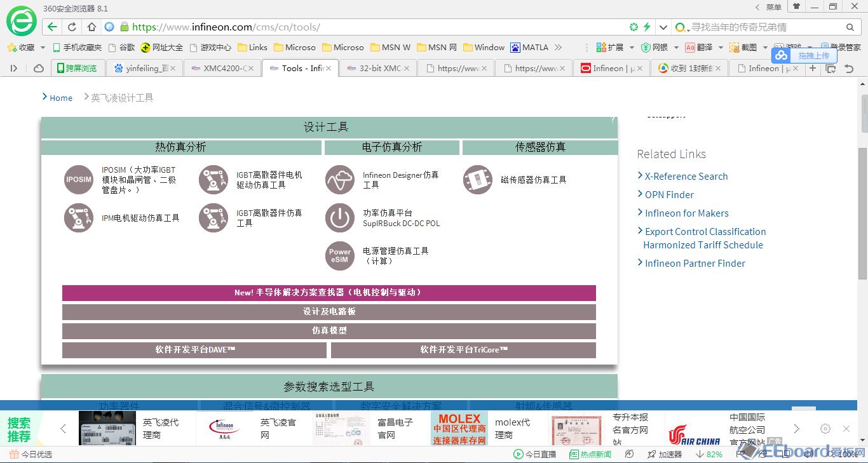Screen dimensions: 868x463
Task: Open the Power eSIM icon
Action: click(x=340, y=256)
